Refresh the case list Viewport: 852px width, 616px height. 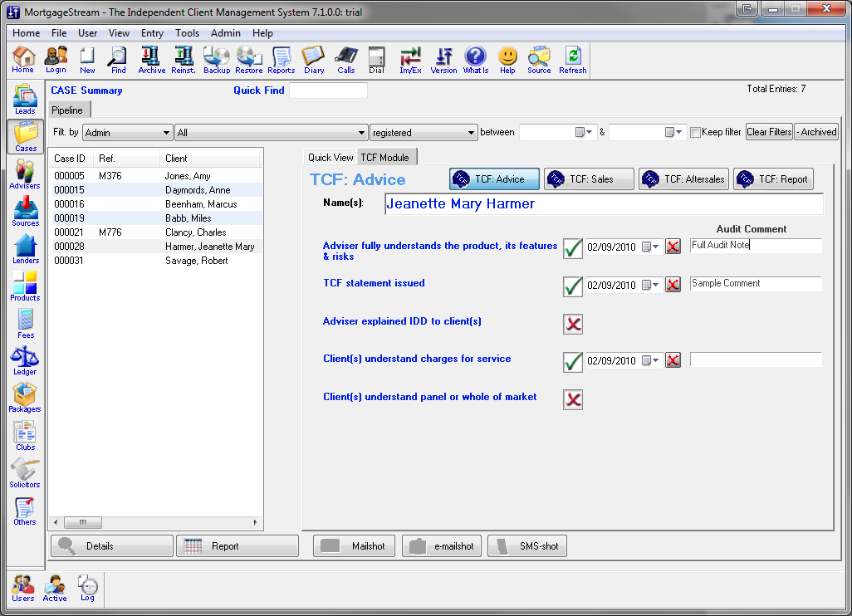point(573,60)
